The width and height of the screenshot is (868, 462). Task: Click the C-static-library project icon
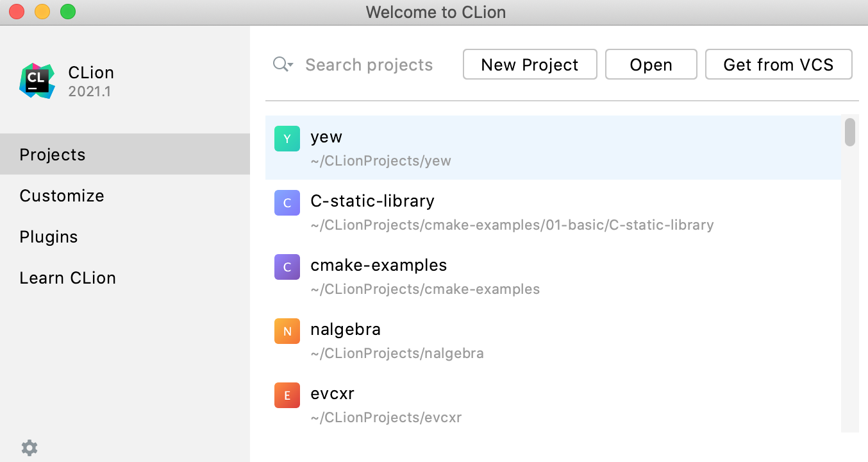point(287,203)
